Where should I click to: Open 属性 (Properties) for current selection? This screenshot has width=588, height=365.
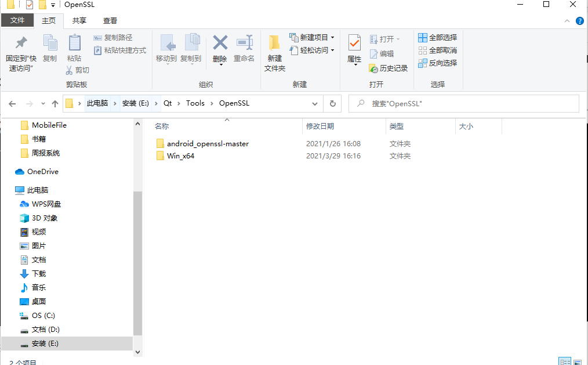[x=354, y=49]
